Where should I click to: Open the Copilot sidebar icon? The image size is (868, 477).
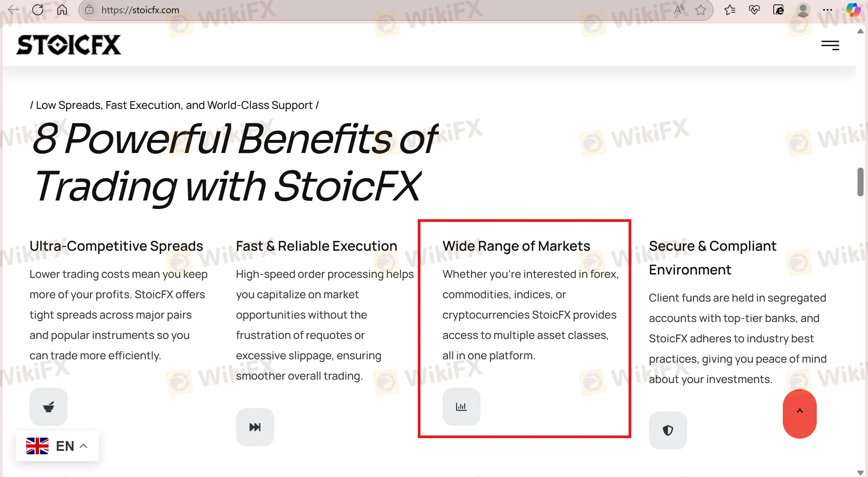pyautogui.click(x=853, y=10)
